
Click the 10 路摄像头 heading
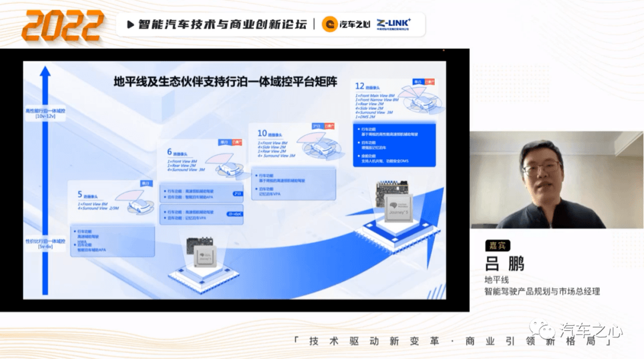click(270, 134)
